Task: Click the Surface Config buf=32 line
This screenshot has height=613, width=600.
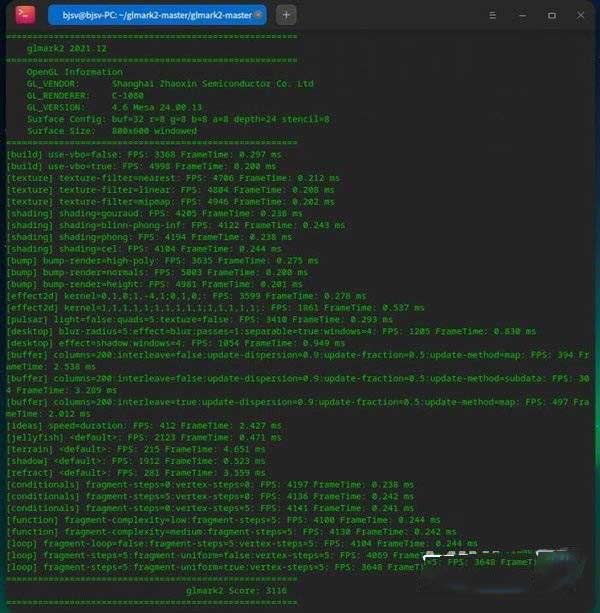Action: pos(178,119)
